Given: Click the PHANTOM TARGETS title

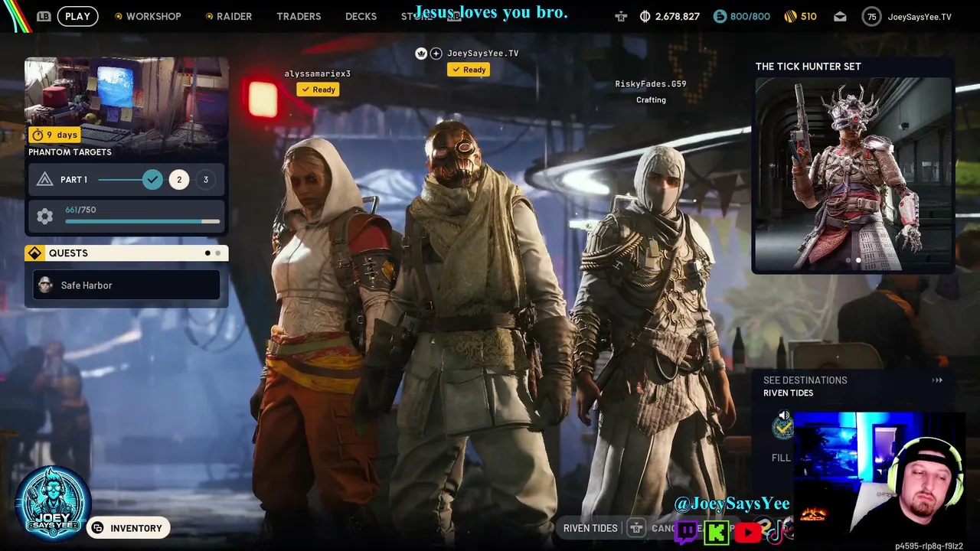Looking at the screenshot, I should (70, 152).
